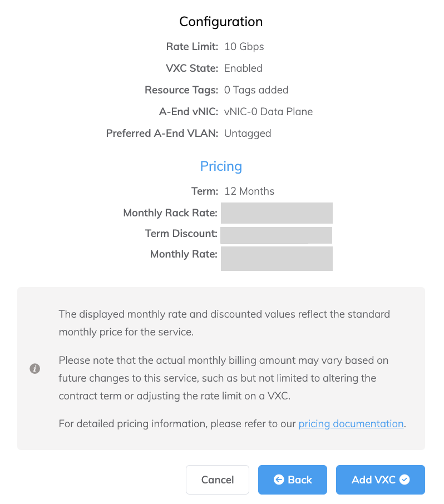Open the A-End vNIC selection showing vNIC-0
Viewport: 444px width, 504px height.
pyautogui.click(x=268, y=111)
